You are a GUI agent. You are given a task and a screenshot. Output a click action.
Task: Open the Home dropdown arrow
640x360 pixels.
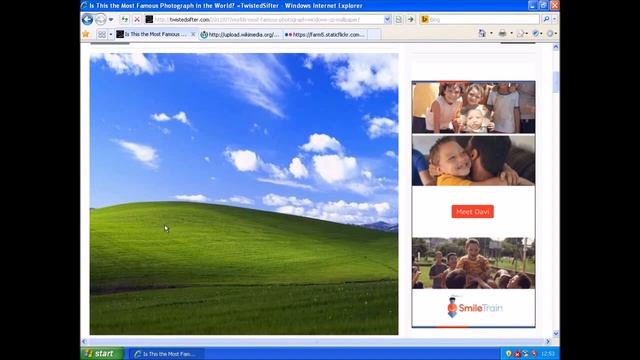491,33
